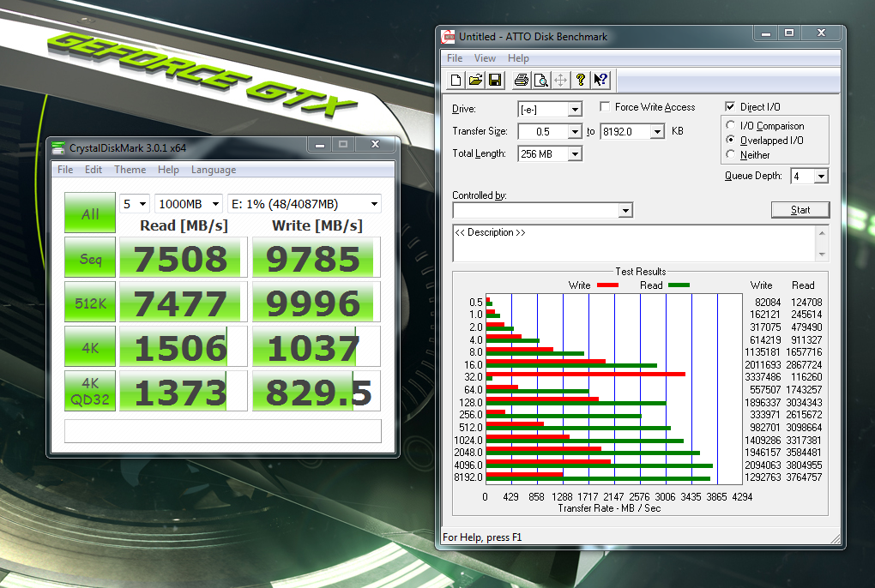Viewport: 875px width, 588px height.
Task: Click the Seq write result 9785
Action: 317,257
